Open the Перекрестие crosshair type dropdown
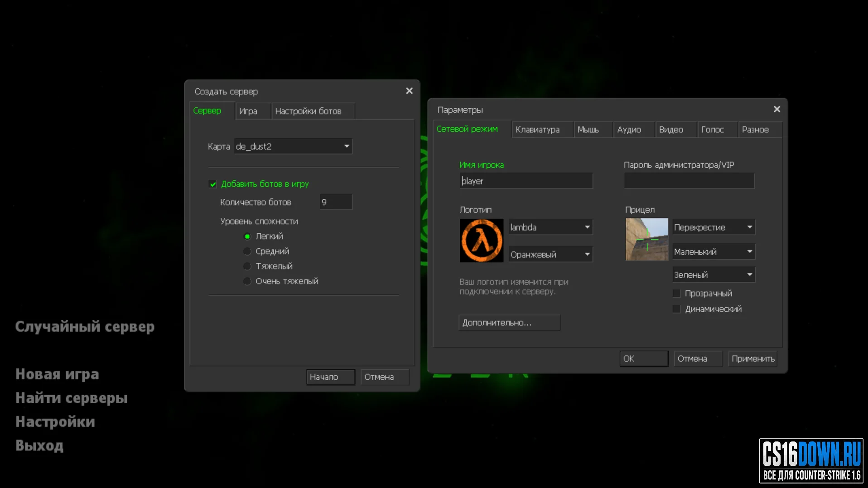The height and width of the screenshot is (488, 868). pos(714,227)
